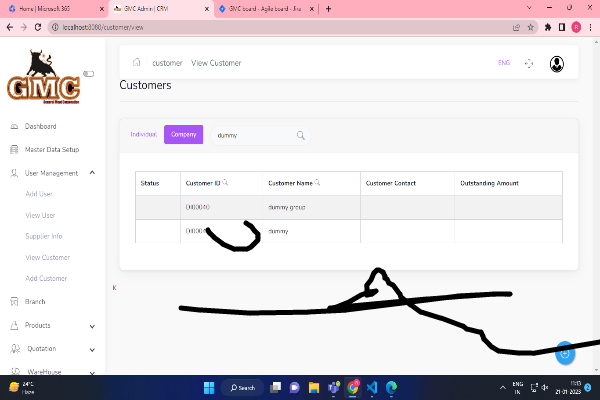Open the user profile avatar menu
Image resolution: width=600 pixels, height=400 pixels.
click(557, 63)
